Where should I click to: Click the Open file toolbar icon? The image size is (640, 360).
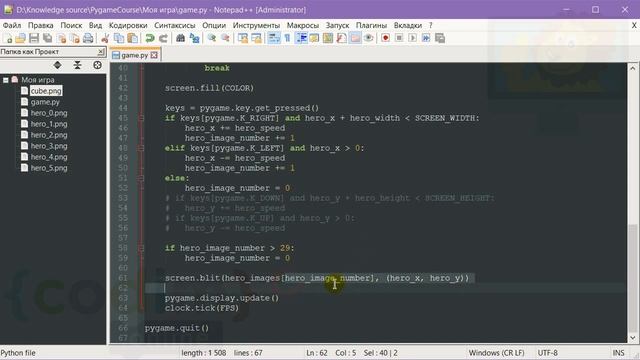(x=20, y=38)
